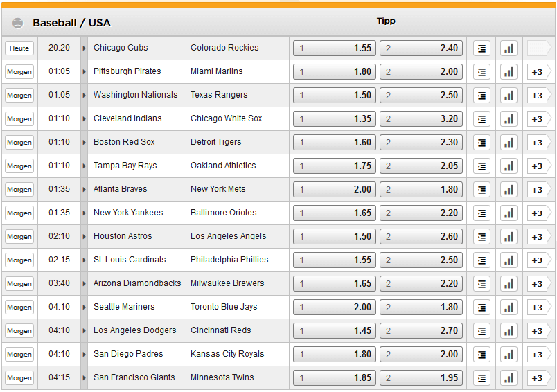Open bet list icon for Atlanta Braves row
The height and width of the screenshot is (392, 557).
point(481,190)
